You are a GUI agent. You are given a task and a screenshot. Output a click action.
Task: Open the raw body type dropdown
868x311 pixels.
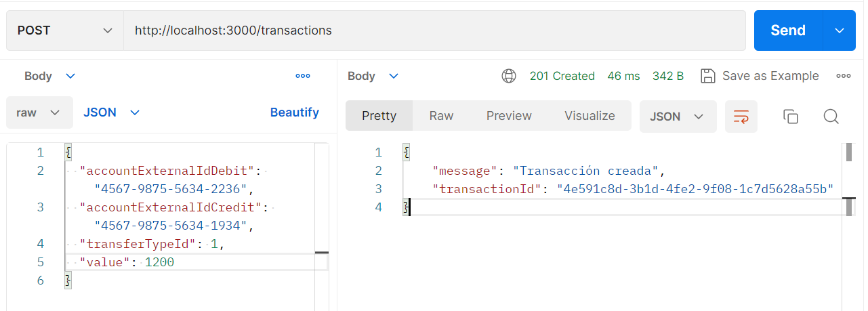(39, 112)
